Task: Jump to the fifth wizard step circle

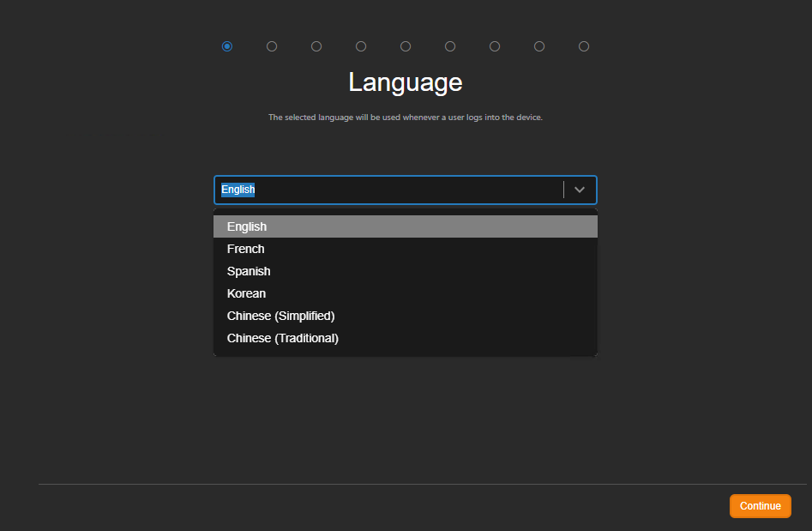Action: (x=406, y=46)
